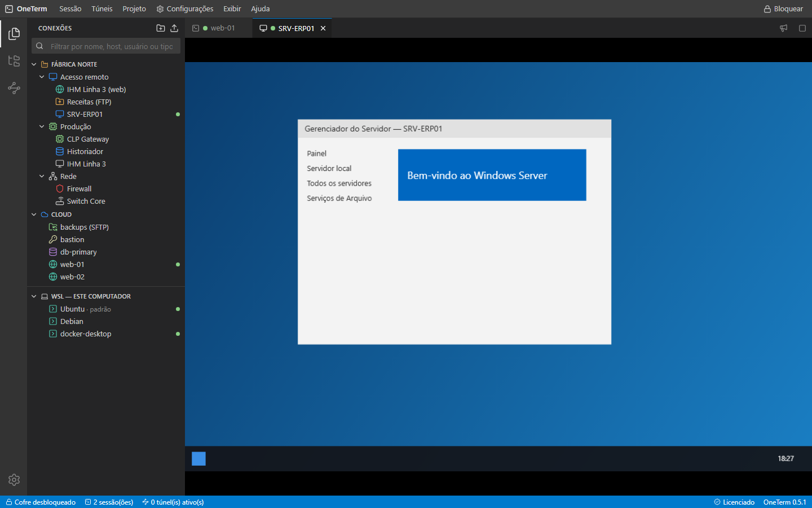This screenshot has height=508, width=812.
Task: Open the Sessão menu
Action: [70, 9]
